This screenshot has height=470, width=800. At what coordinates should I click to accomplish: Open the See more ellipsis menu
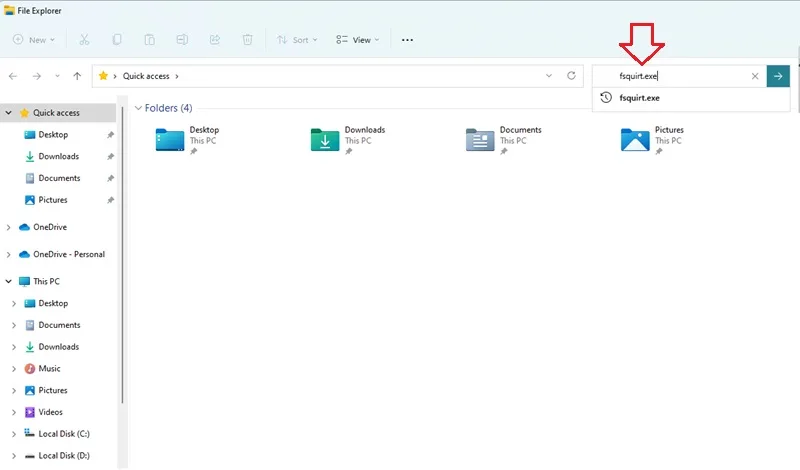point(407,40)
